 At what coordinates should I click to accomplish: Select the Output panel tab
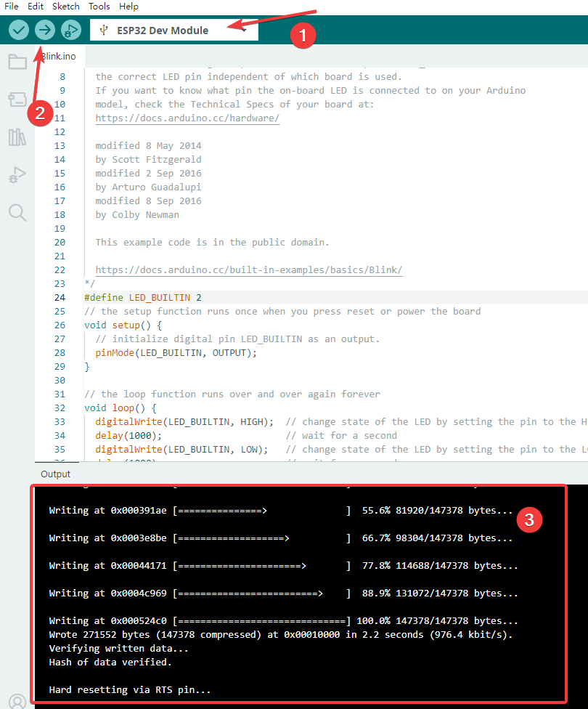(x=56, y=474)
